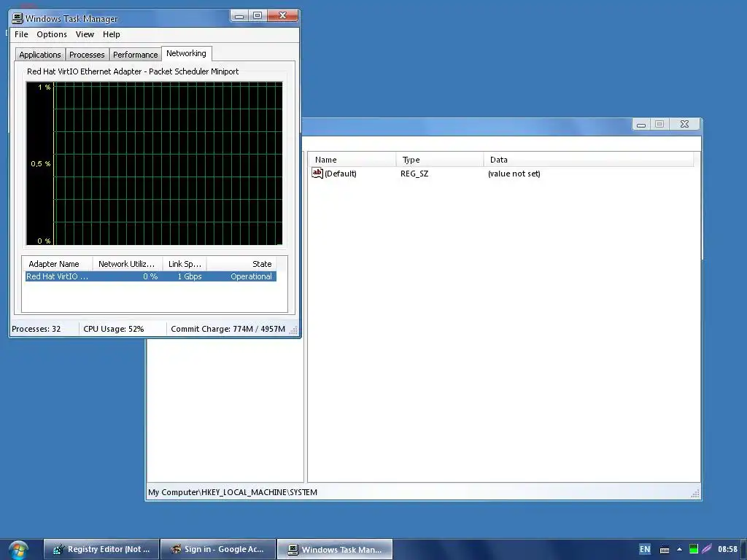The height and width of the screenshot is (560, 747).
Task: Click the (value not set) data cell
Action: [514, 174]
